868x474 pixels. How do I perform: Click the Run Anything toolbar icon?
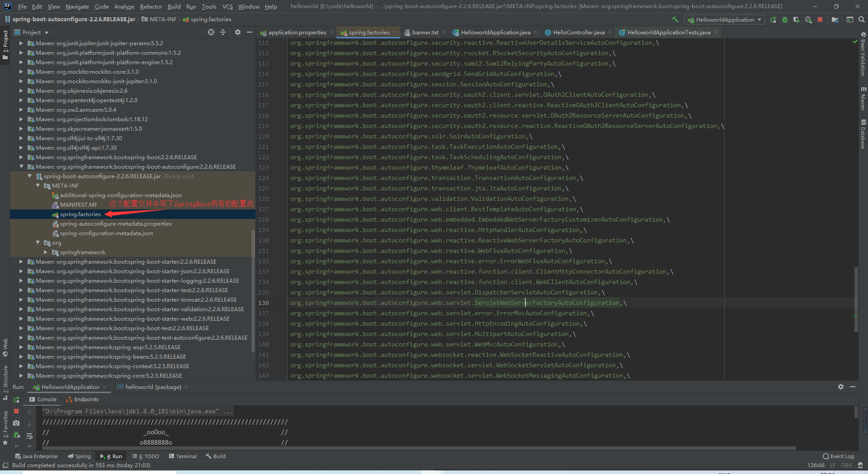pyautogui.click(x=850, y=19)
